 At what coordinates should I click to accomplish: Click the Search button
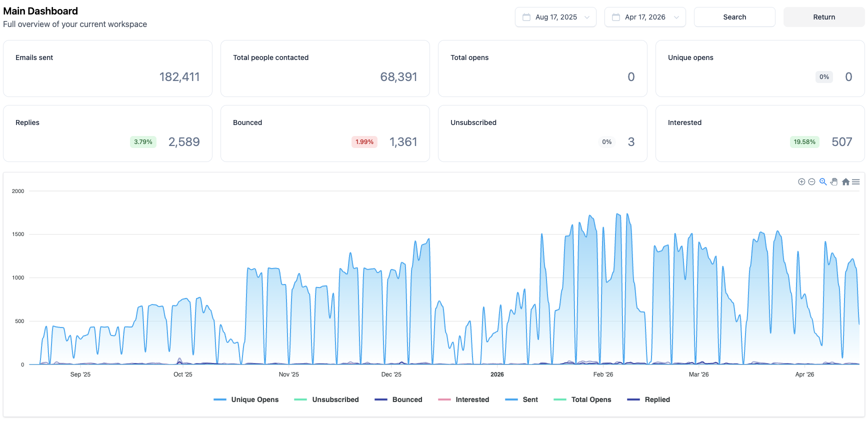point(734,17)
